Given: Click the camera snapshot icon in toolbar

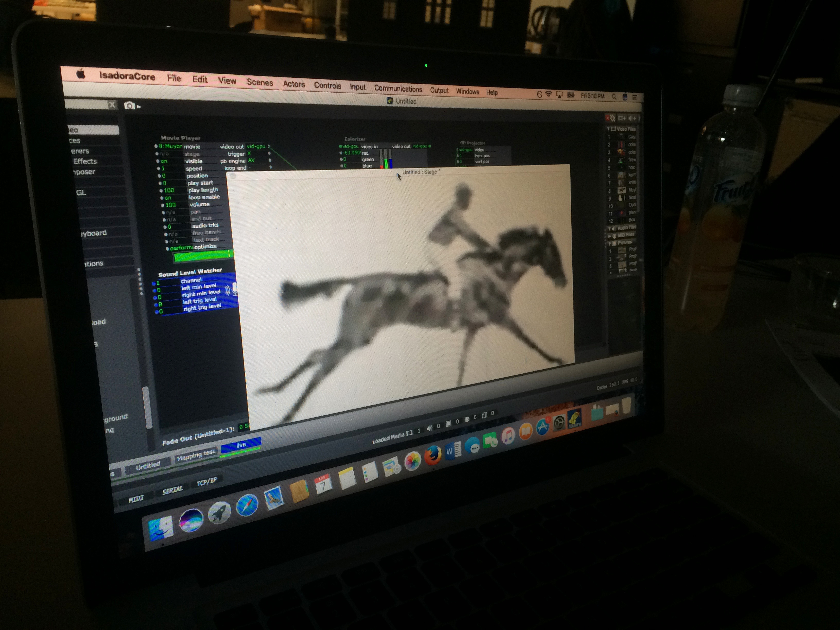Looking at the screenshot, I should coord(129,106).
